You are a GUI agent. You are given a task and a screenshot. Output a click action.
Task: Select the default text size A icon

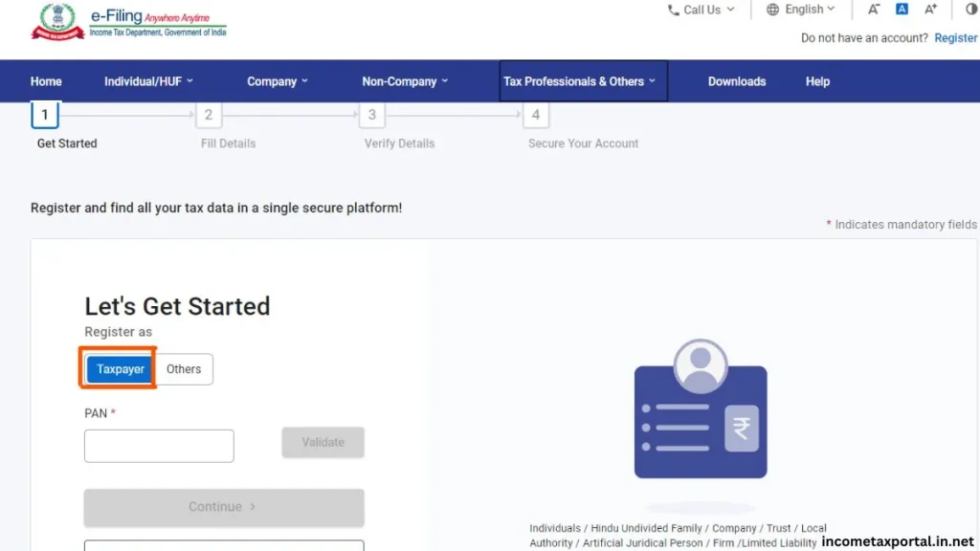pyautogui.click(x=901, y=10)
